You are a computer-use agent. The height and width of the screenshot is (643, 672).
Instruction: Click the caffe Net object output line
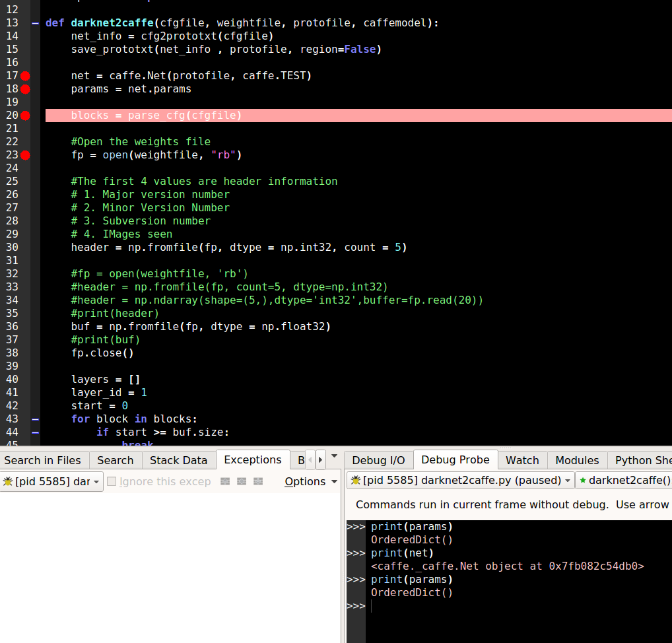tap(508, 566)
